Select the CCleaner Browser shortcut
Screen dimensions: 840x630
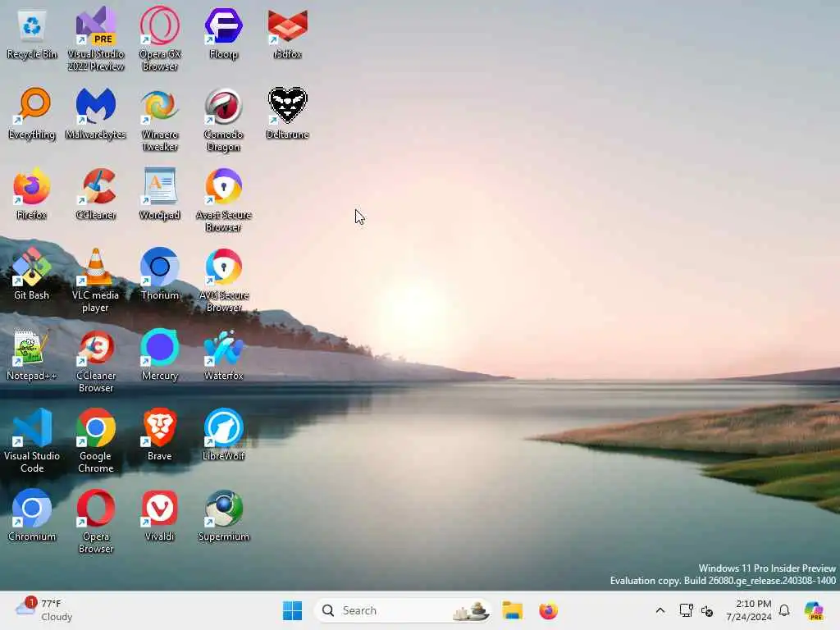click(x=95, y=360)
